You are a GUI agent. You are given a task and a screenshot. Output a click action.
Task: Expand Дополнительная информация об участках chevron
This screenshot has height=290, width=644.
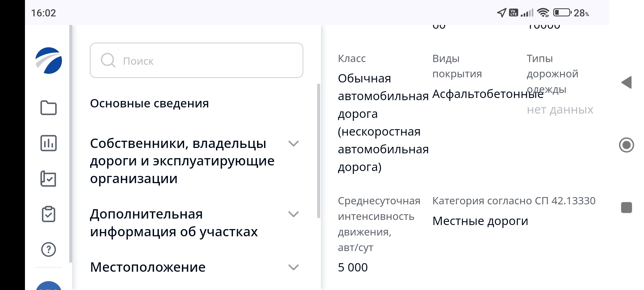point(293,214)
